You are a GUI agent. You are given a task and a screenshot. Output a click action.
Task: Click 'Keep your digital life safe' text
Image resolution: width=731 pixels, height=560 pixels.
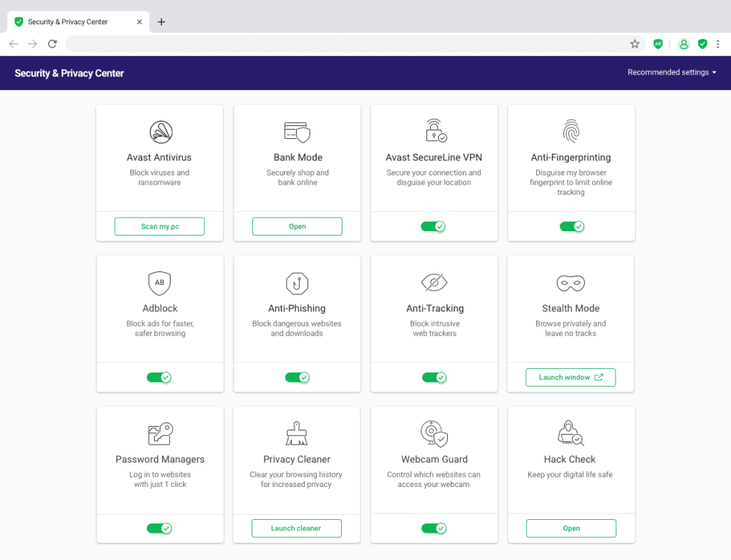coord(570,475)
